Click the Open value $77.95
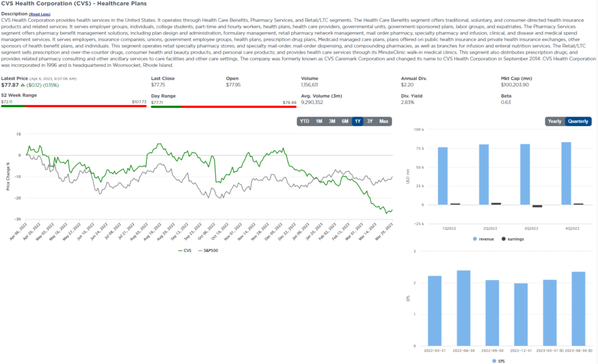This screenshot has width=598, height=364. [x=233, y=85]
